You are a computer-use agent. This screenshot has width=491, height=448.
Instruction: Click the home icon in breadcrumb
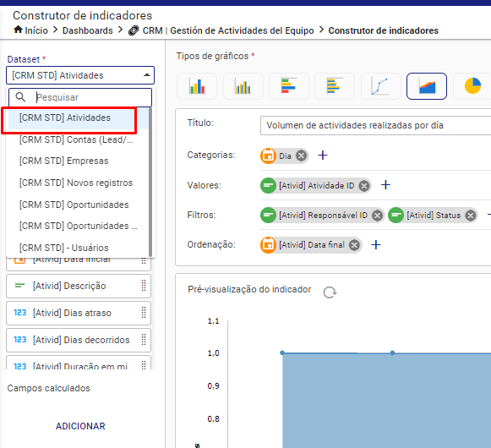[18, 30]
